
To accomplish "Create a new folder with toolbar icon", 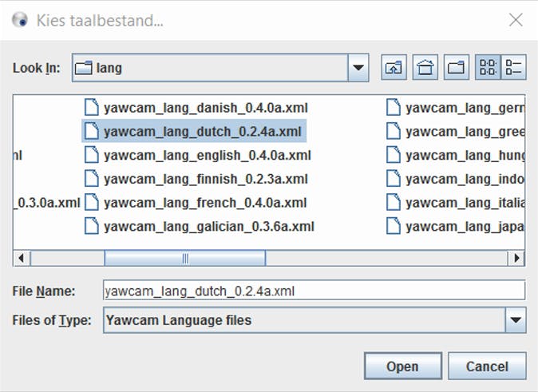I will pyautogui.click(x=457, y=68).
